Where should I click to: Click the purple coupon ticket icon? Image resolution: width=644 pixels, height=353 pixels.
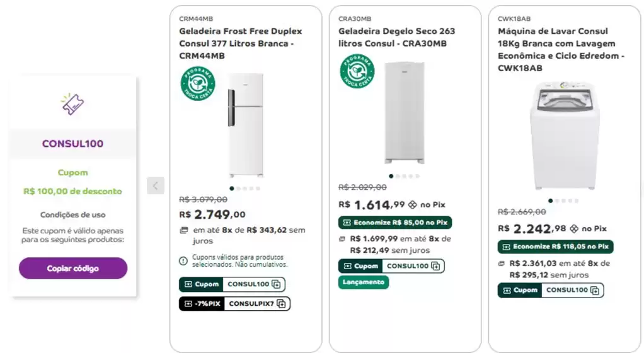tap(72, 103)
